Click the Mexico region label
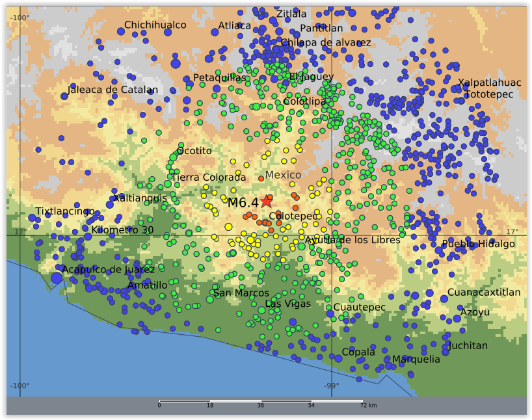This screenshot has height=420, width=532. coord(285,175)
